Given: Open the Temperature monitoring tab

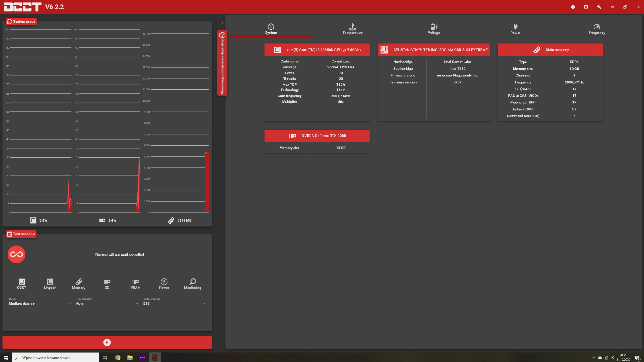Looking at the screenshot, I should coord(353,29).
